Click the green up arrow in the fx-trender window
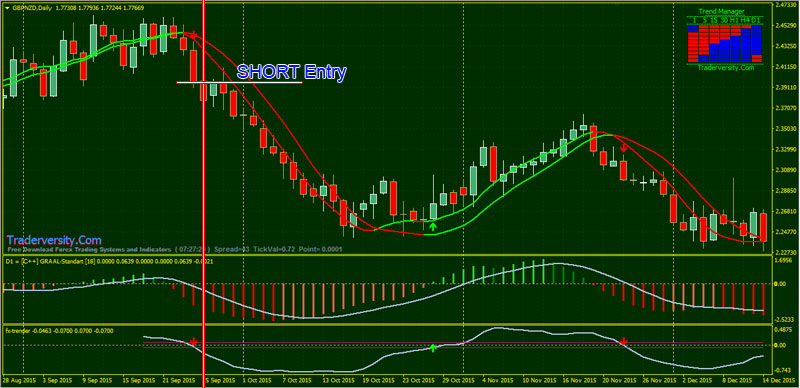Screen dimensions: 800x388 (x=433, y=348)
